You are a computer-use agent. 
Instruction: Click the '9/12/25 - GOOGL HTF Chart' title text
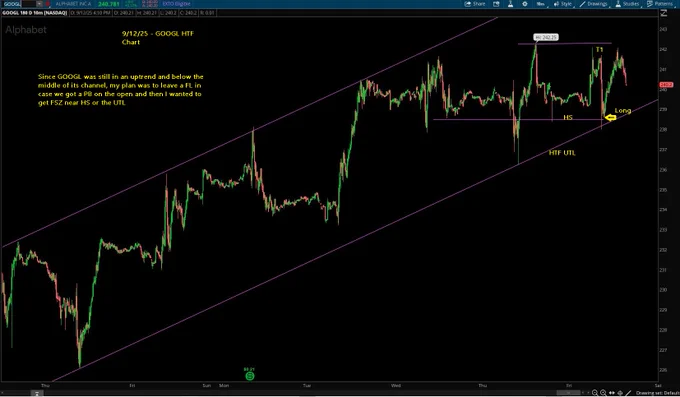[x=158, y=38]
